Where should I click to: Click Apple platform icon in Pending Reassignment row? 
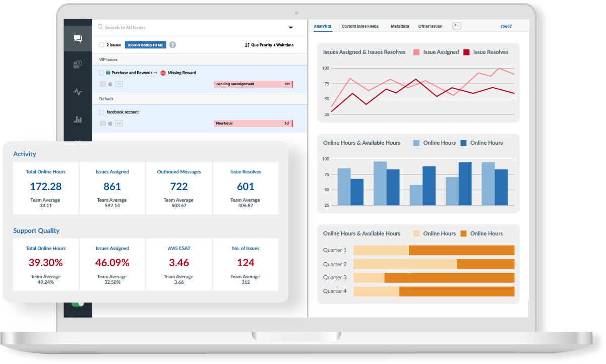pos(110,84)
